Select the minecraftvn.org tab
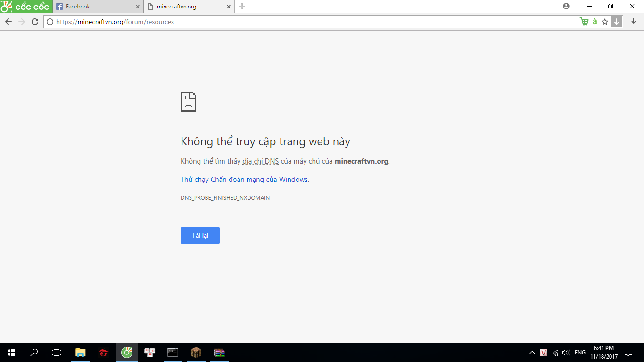 (x=188, y=7)
